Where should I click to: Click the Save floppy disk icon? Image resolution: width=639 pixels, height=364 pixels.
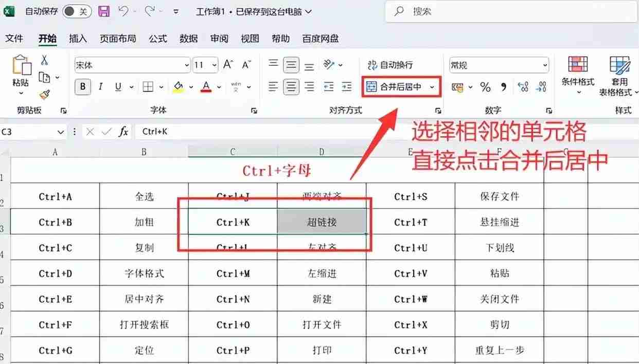click(x=104, y=11)
